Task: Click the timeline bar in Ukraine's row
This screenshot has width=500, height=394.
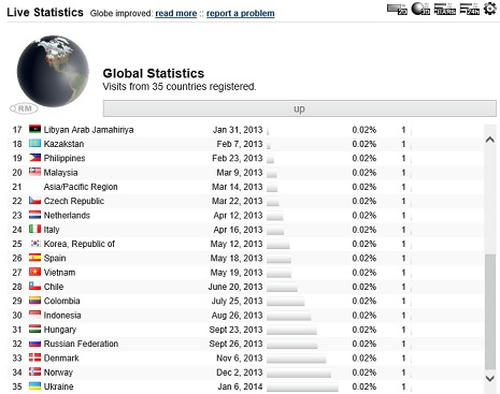Action: (x=302, y=387)
